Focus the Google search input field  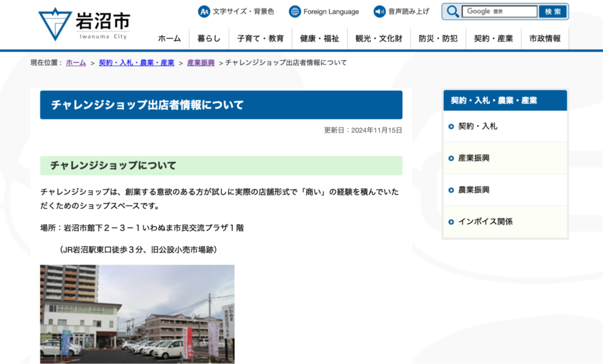(499, 11)
